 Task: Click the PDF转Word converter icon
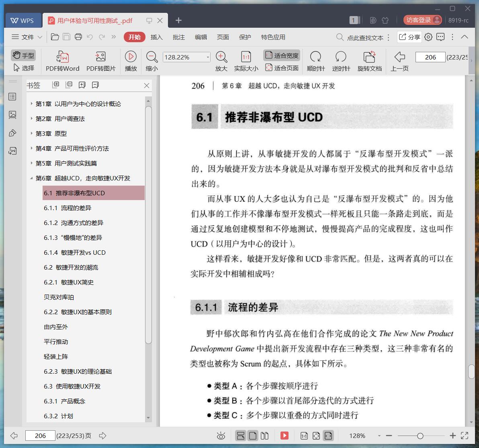point(62,57)
